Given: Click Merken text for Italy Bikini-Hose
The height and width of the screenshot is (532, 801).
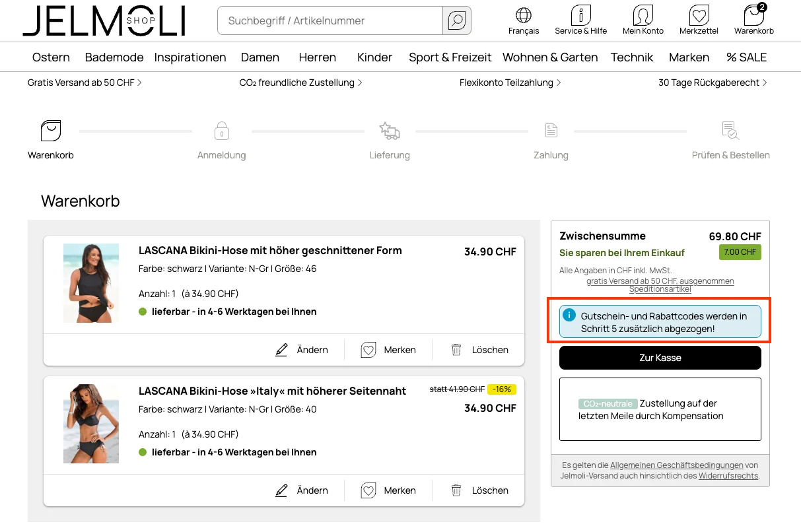Looking at the screenshot, I should 400,490.
